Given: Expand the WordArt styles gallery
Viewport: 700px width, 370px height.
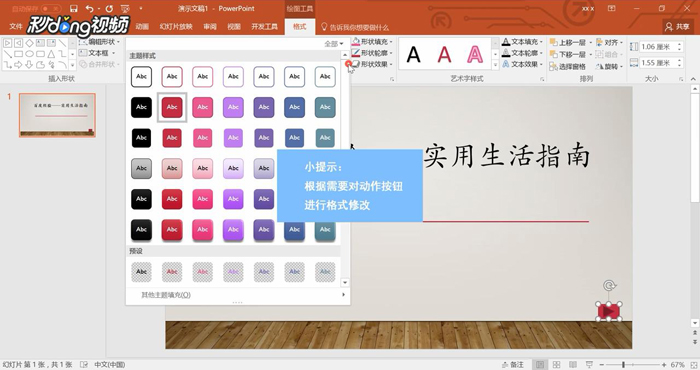Looking at the screenshot, I should (495, 65).
